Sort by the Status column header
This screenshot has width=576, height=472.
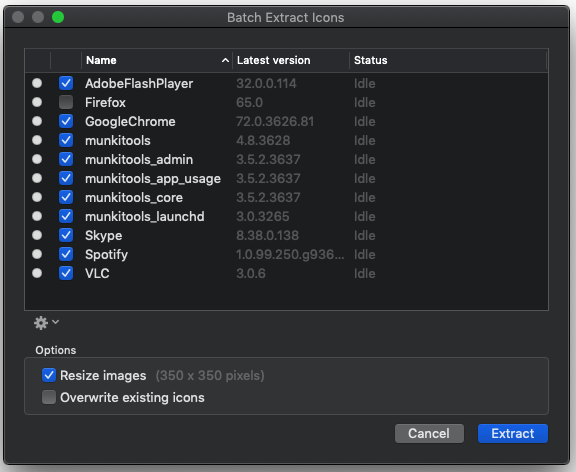pos(448,60)
